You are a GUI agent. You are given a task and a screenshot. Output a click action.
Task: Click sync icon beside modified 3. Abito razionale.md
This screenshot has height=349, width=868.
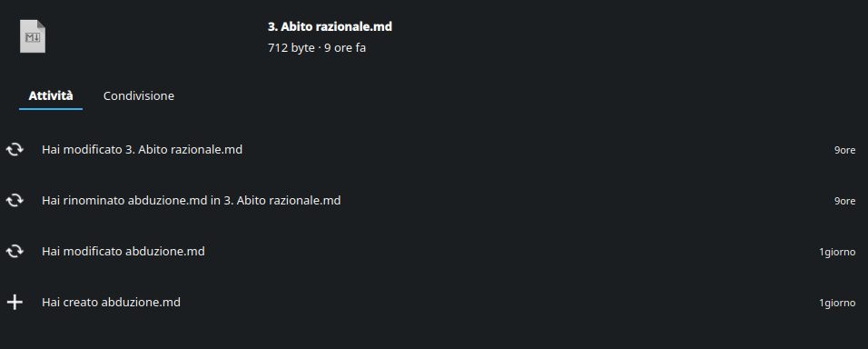coord(15,149)
